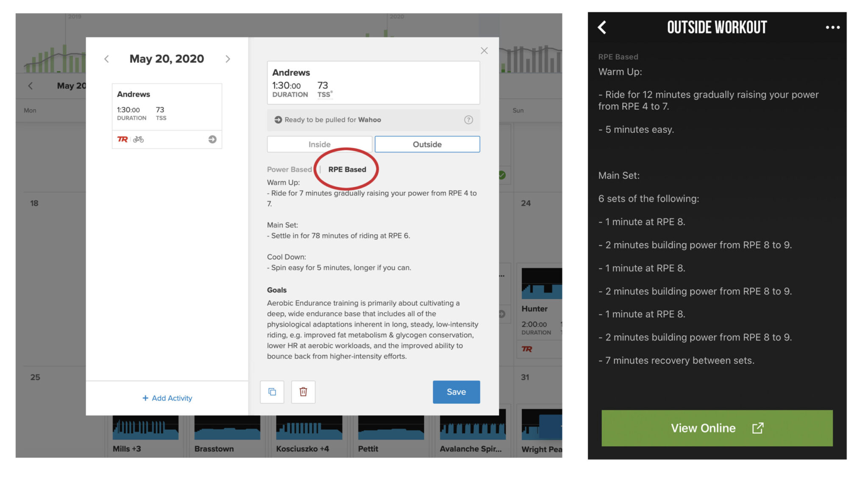The width and height of the screenshot is (868, 479).
Task: Click Add Activity for May 20
Action: (x=167, y=398)
